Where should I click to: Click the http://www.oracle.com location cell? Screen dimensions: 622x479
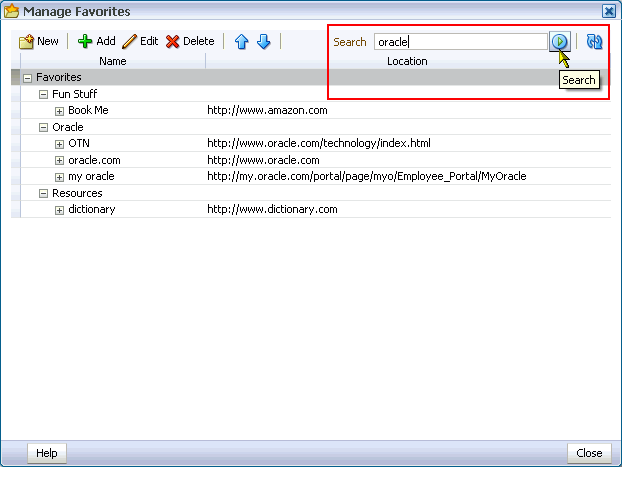tap(263, 160)
